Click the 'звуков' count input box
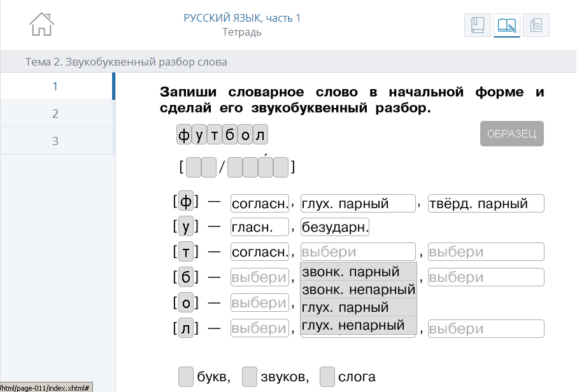The height and width of the screenshot is (392, 577). (x=250, y=377)
